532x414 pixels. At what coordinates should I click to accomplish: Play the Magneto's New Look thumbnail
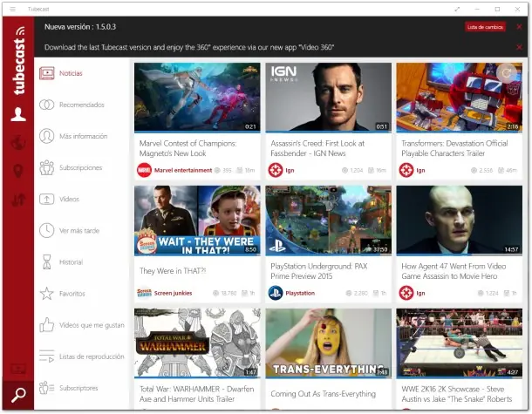click(197, 98)
